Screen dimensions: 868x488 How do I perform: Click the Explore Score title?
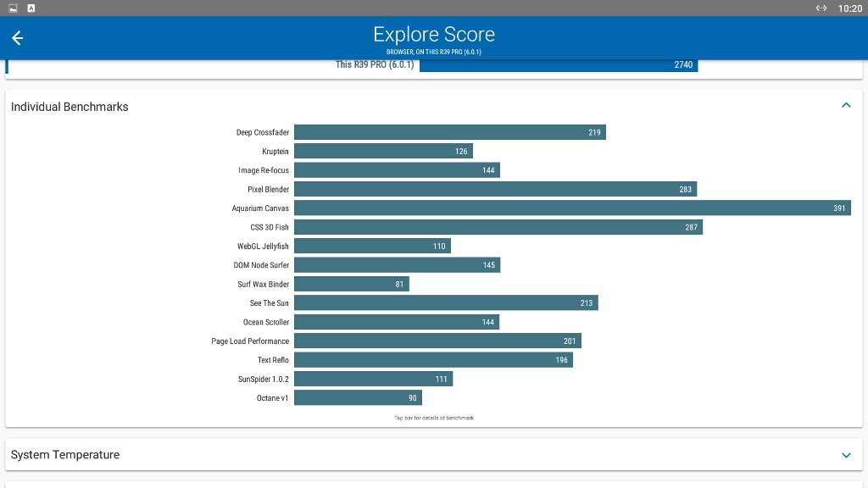[x=434, y=34]
